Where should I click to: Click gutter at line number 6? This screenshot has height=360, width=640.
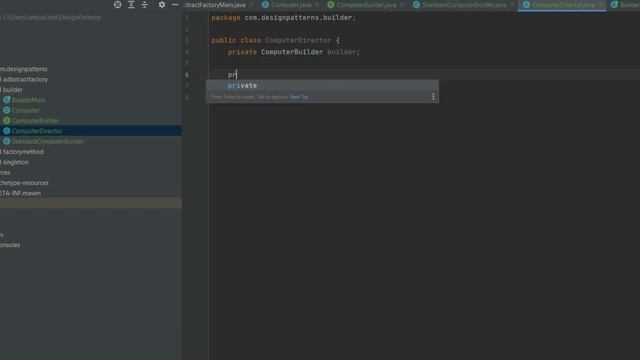click(187, 75)
